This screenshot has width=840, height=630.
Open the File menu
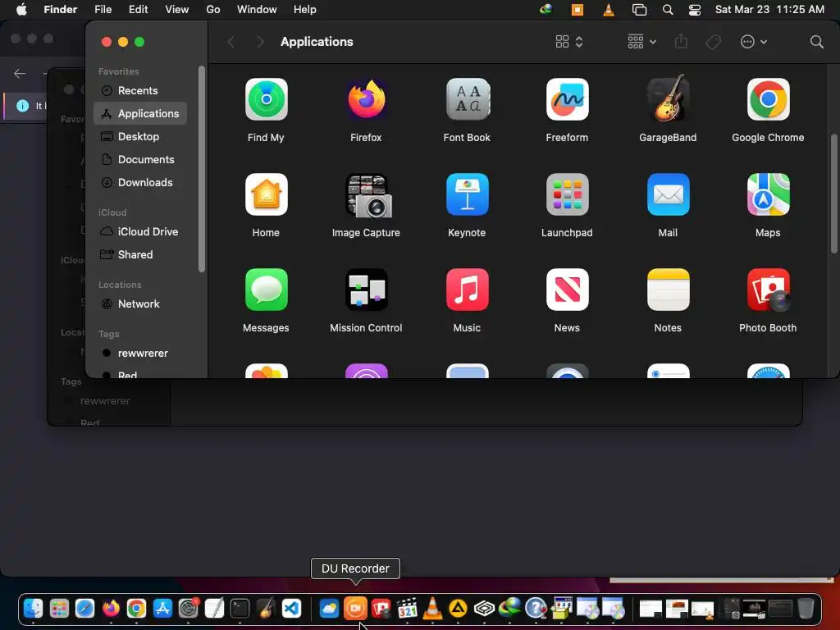coord(103,10)
